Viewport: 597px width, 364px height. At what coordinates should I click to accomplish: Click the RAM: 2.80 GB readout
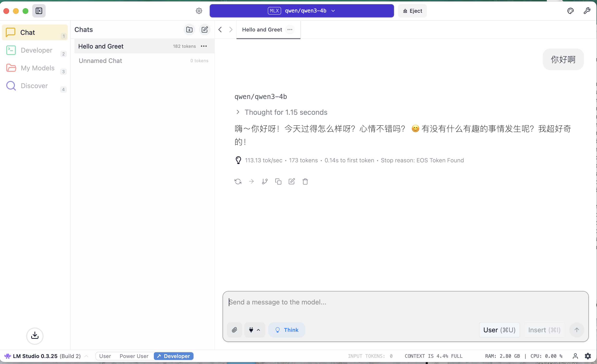(502, 356)
